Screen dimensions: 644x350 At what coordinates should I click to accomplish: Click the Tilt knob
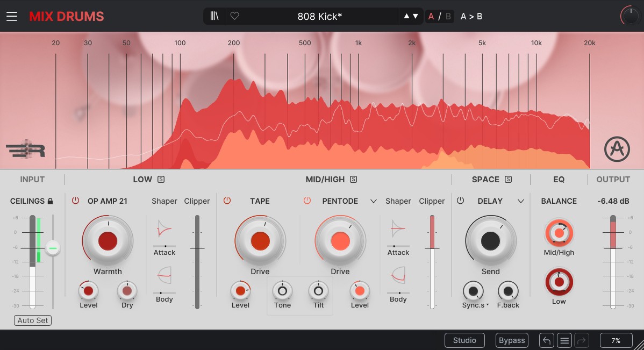318,291
